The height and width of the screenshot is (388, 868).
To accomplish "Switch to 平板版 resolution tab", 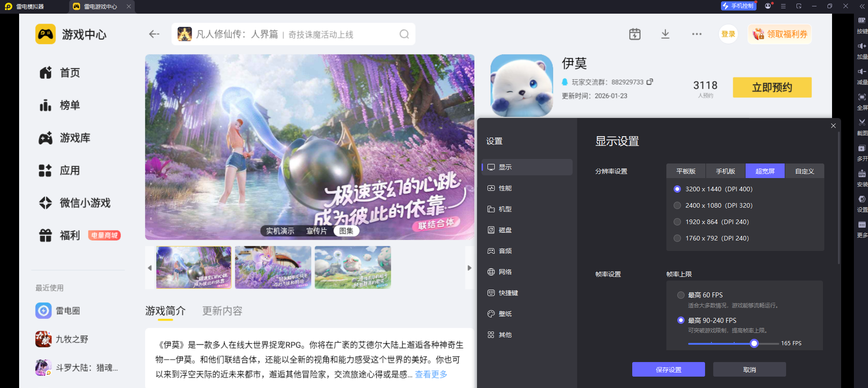I will [x=686, y=171].
